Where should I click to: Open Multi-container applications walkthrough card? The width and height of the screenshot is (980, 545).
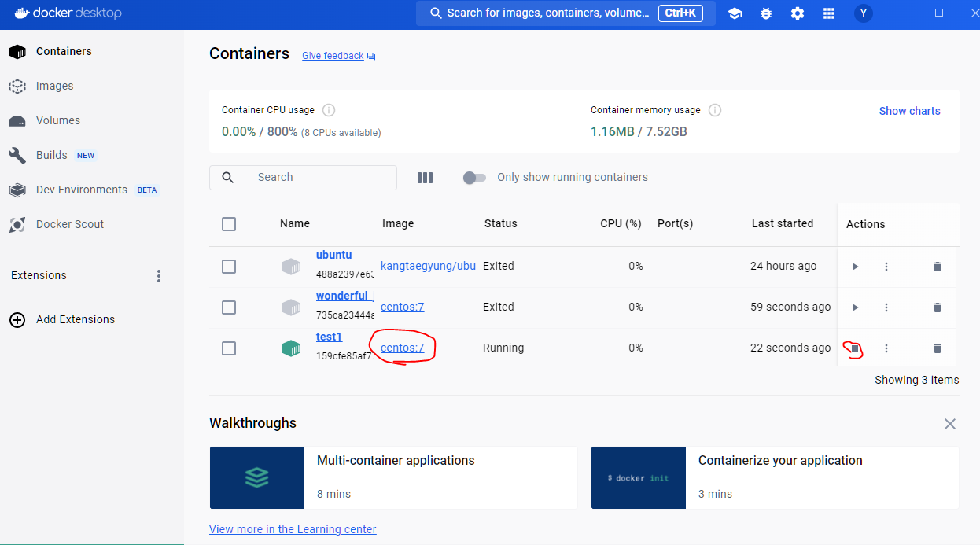click(393, 477)
